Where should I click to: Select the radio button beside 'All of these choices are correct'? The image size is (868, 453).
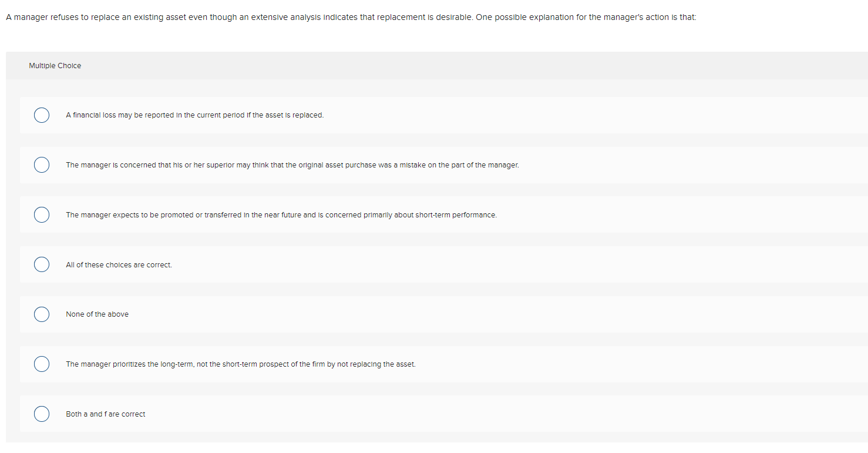tap(41, 264)
